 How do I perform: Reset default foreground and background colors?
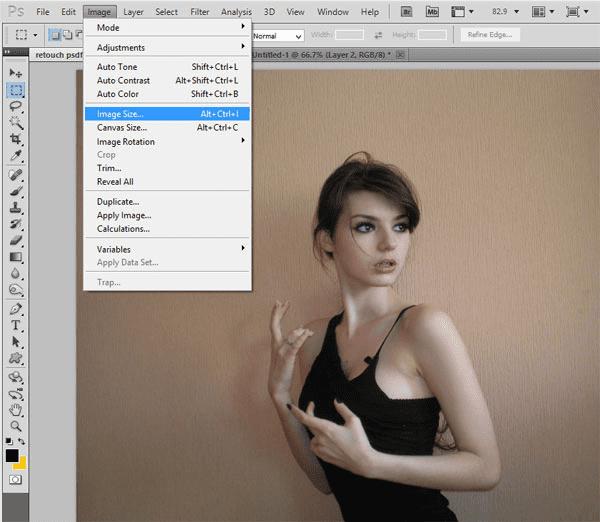click(x=8, y=441)
